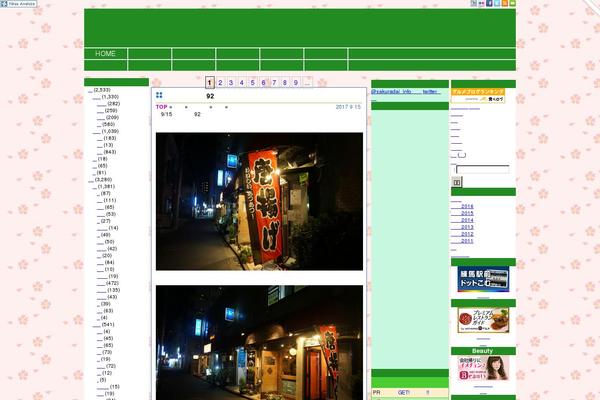Open the category showing count (42)
The height and width of the screenshot is (400, 600).
(x=107, y=249)
